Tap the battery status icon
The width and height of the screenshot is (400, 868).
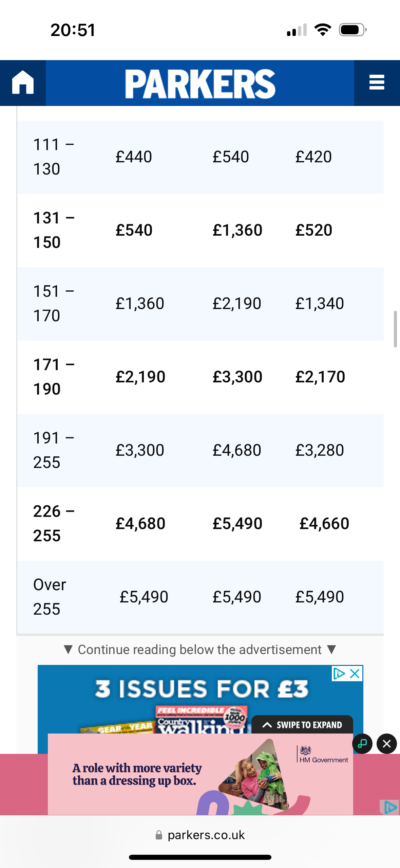[x=352, y=30]
